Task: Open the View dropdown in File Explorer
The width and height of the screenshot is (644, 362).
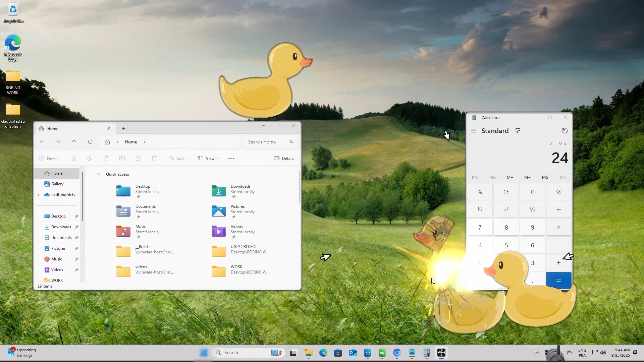Action: tap(208, 158)
